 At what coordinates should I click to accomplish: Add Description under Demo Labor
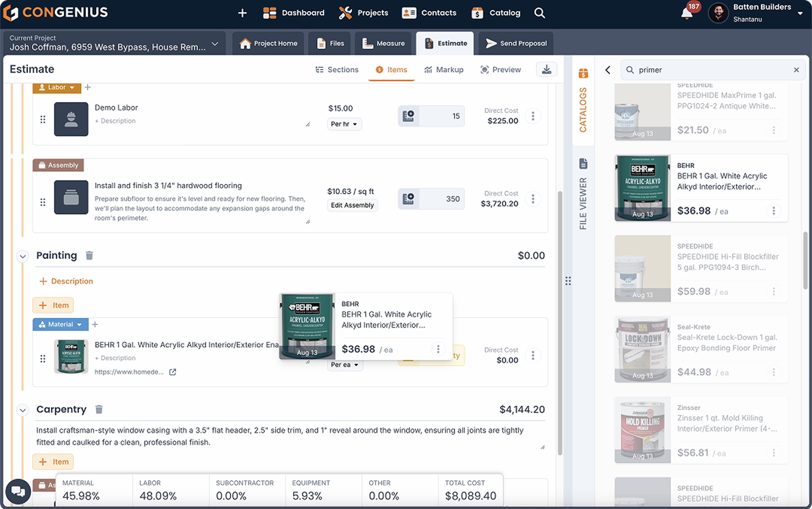point(115,121)
